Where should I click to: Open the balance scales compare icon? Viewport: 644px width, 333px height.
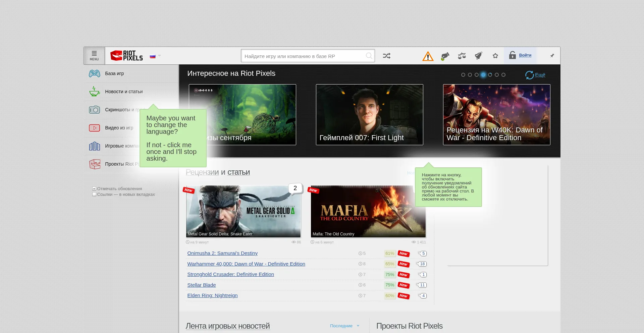tap(462, 56)
